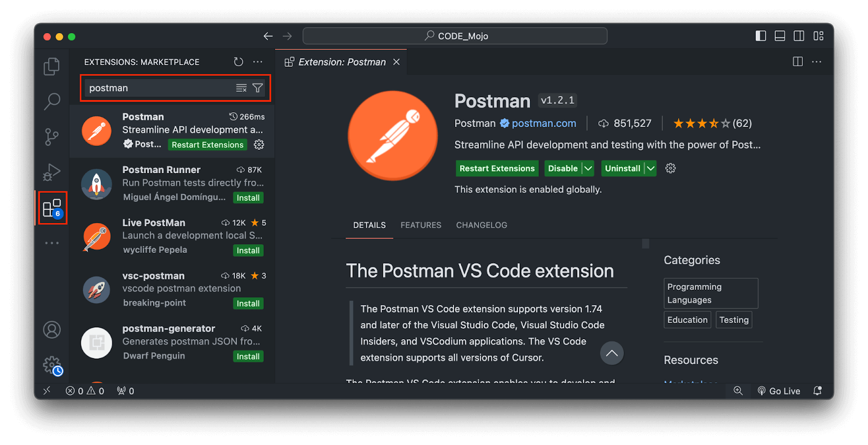
Task: Click the Disable button
Action: (563, 168)
